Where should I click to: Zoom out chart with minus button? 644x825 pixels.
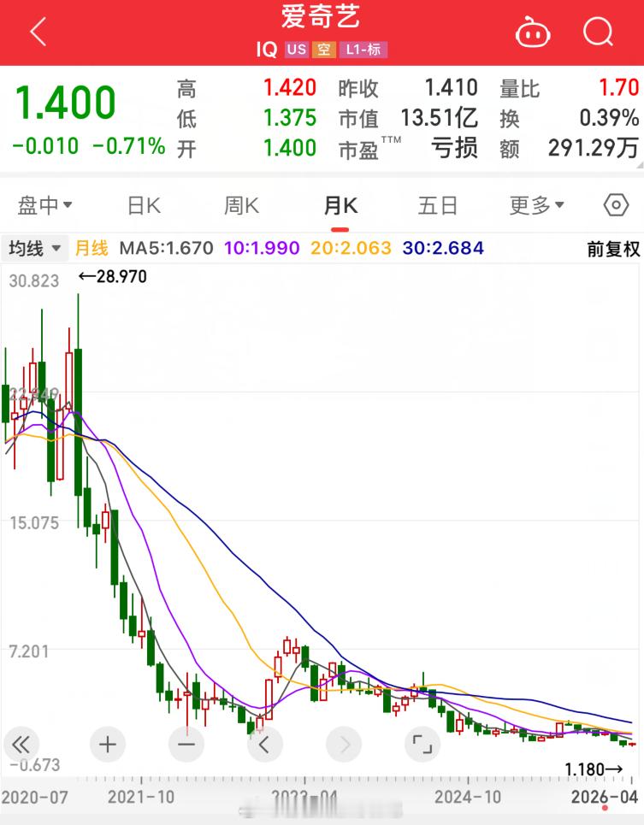[x=186, y=744]
